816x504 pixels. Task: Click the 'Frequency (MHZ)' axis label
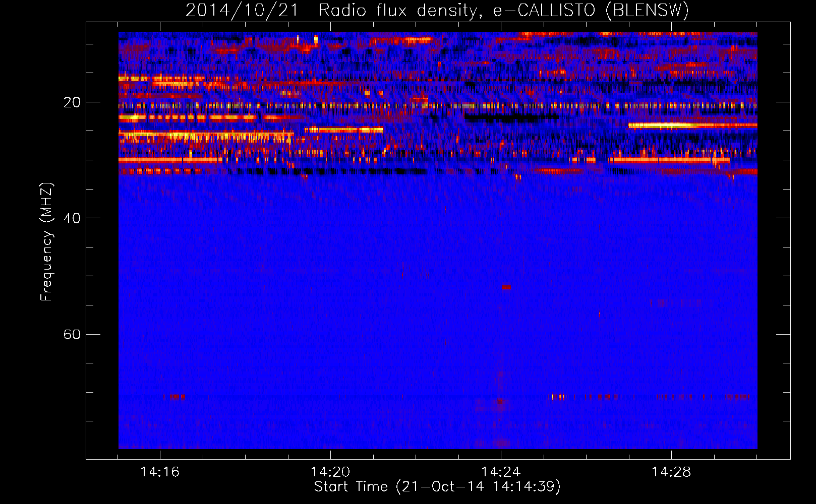[46, 242]
